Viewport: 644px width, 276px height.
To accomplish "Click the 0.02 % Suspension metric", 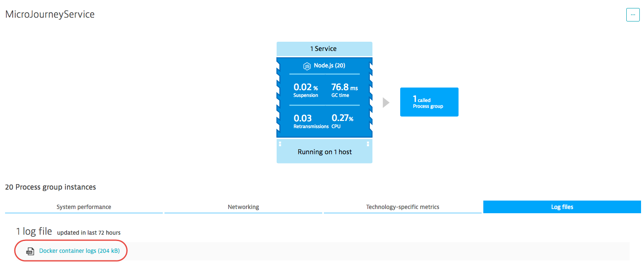I will click(x=306, y=90).
